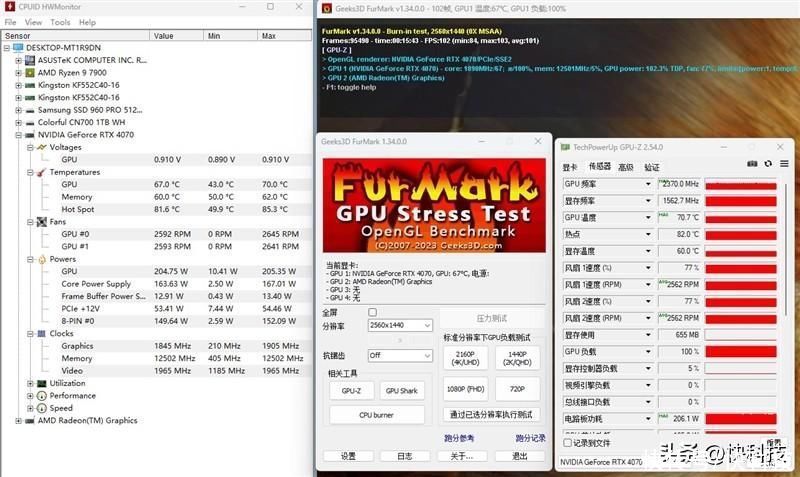Screen dimensions: 800x477
Task: Click the Speed gauge icon
Action: click(x=42, y=408)
